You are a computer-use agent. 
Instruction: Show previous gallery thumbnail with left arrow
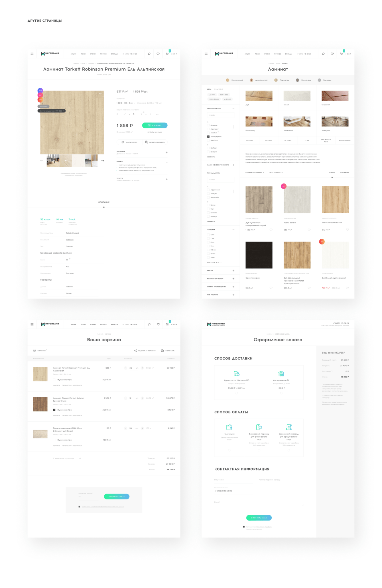point(42,161)
